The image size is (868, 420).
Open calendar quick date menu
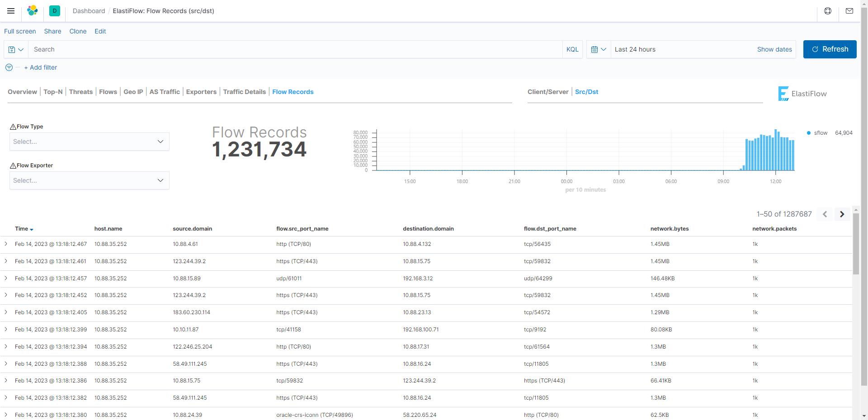coord(599,49)
